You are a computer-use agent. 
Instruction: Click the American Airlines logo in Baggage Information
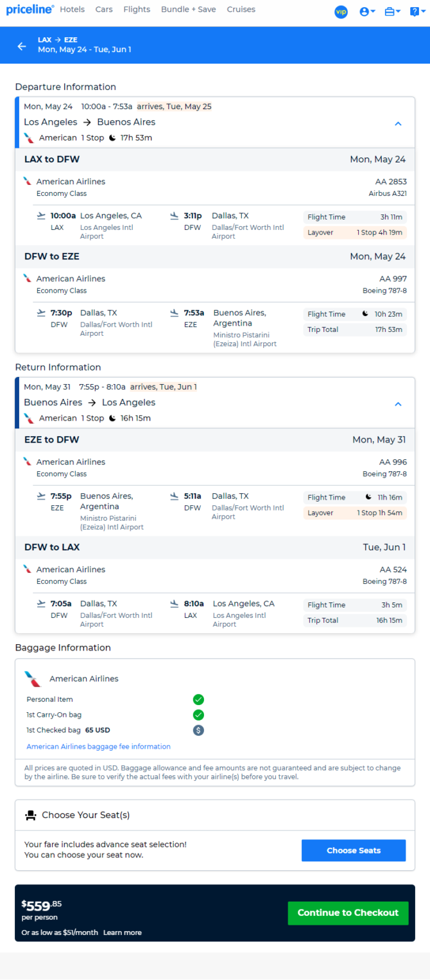click(32, 679)
